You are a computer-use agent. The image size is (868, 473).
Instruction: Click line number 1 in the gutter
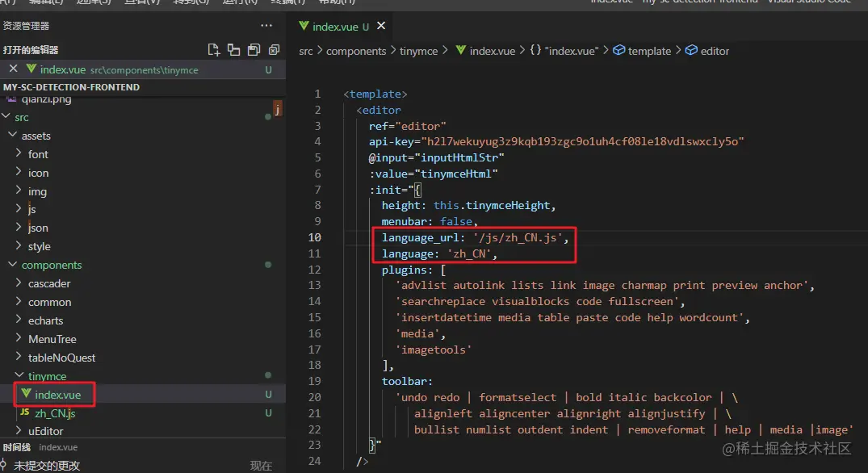click(x=318, y=94)
